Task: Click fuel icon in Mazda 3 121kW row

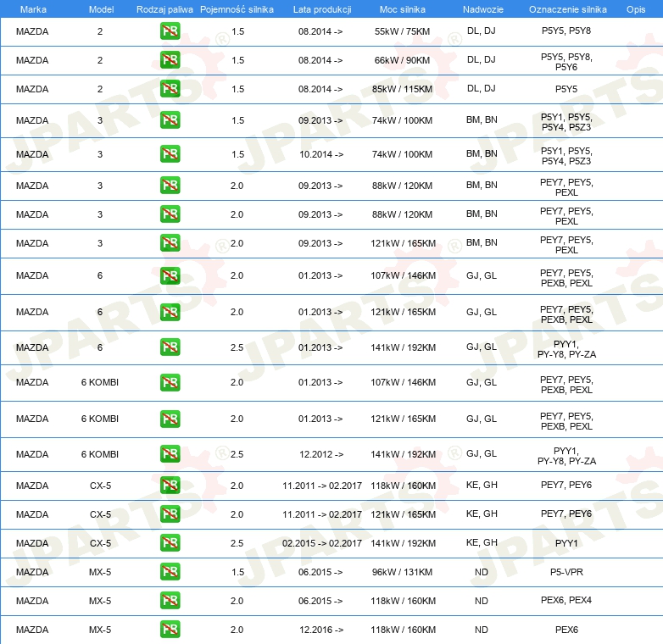Action: (170, 243)
